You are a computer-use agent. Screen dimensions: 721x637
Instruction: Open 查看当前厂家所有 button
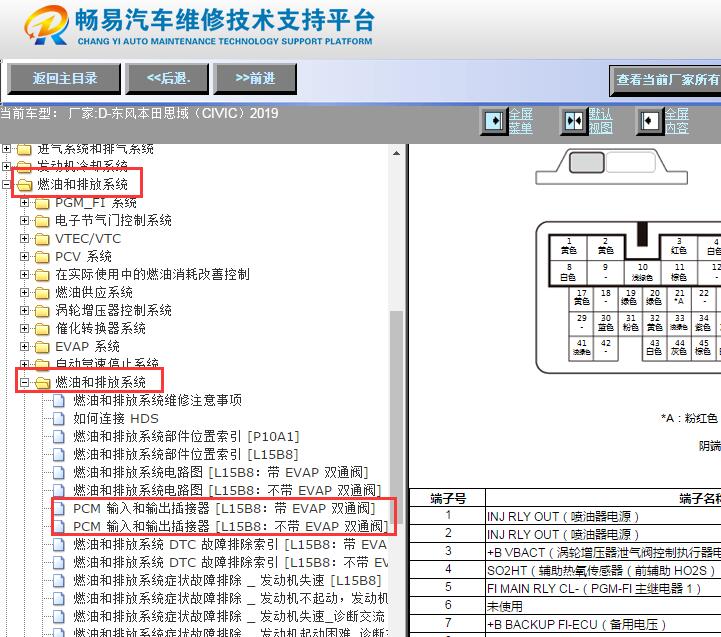(x=665, y=80)
